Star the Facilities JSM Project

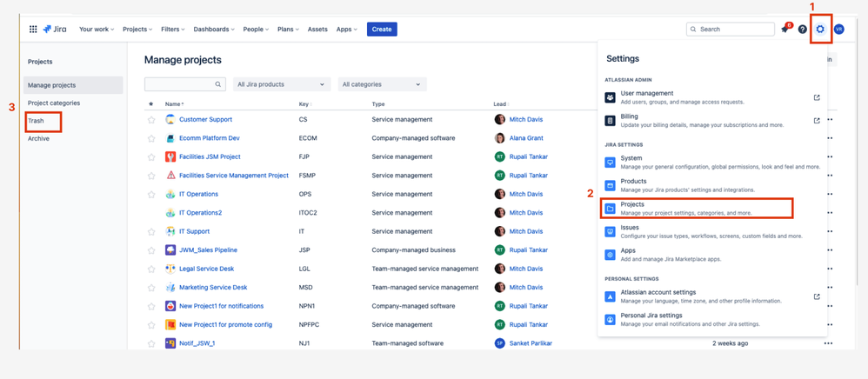(151, 157)
